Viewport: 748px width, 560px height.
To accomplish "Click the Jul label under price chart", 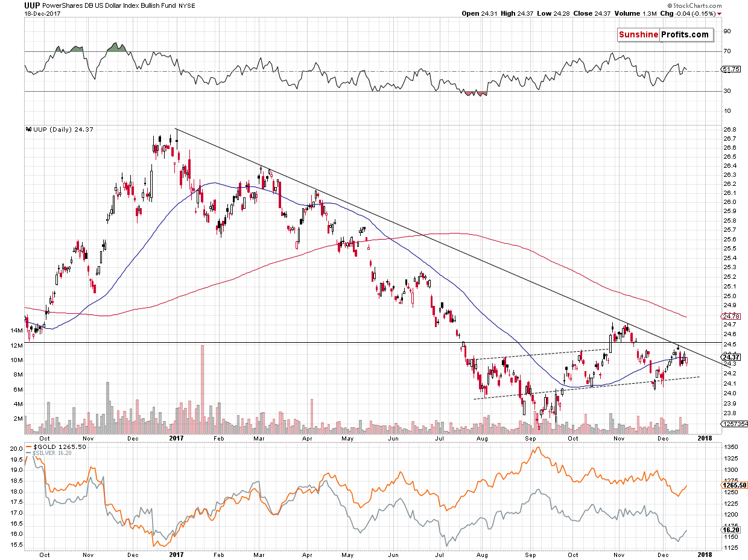I will point(440,439).
